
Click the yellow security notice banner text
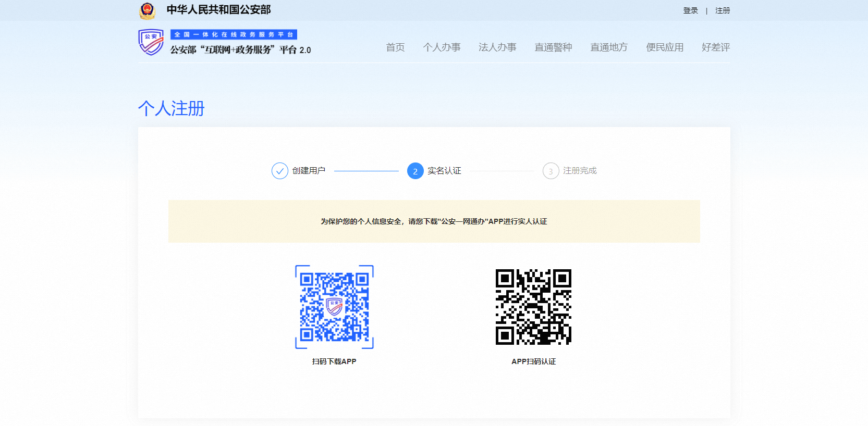[x=434, y=221]
